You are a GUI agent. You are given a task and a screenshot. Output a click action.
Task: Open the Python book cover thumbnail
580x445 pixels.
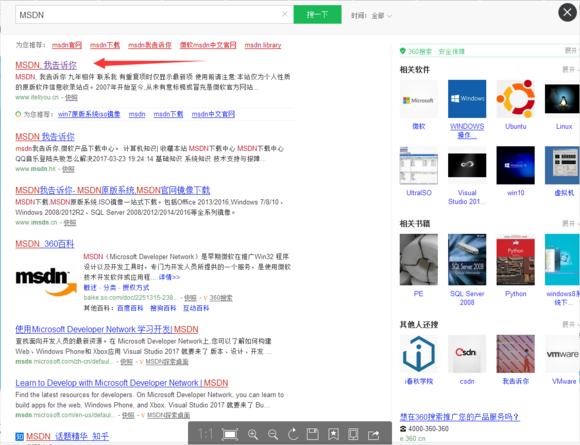pos(515,259)
